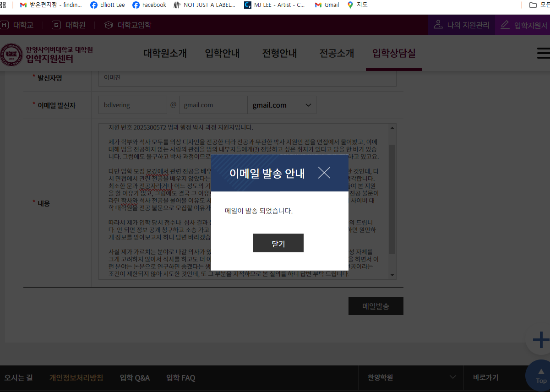Click the 닫기 button in the dialog
This screenshot has width=550, height=392.
(278, 243)
